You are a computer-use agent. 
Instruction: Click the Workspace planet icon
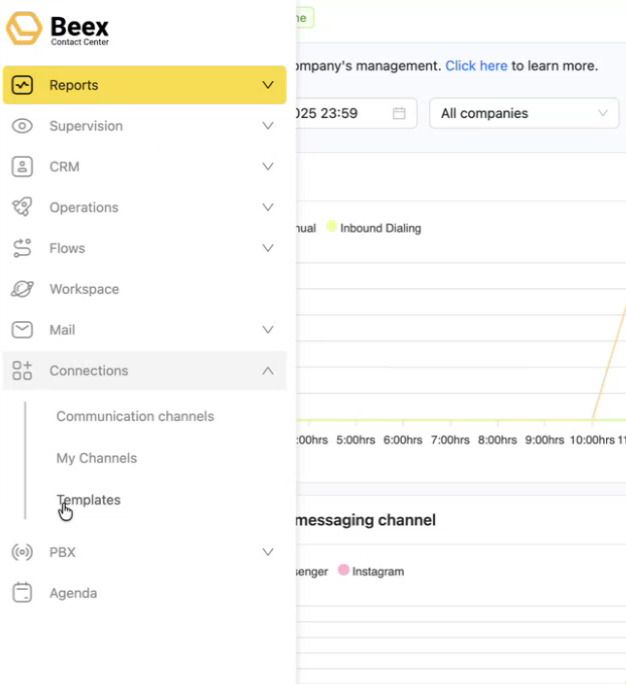(x=22, y=289)
